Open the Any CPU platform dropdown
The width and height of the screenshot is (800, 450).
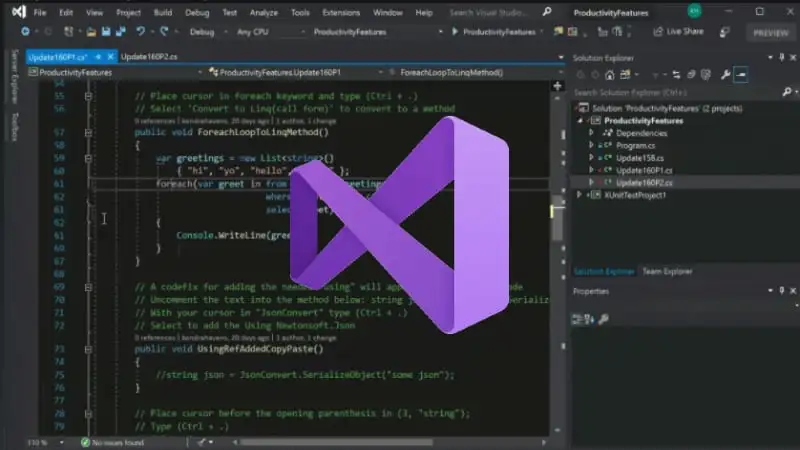(x=270, y=32)
